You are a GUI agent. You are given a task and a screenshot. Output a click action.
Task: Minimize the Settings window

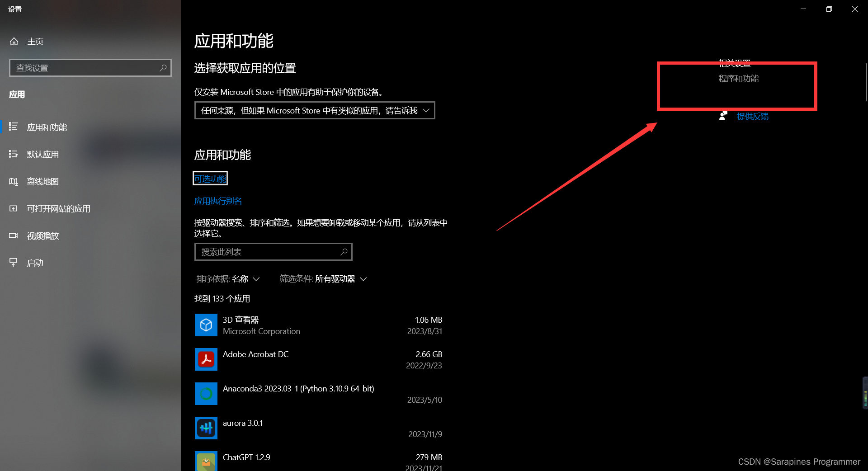[803, 9]
